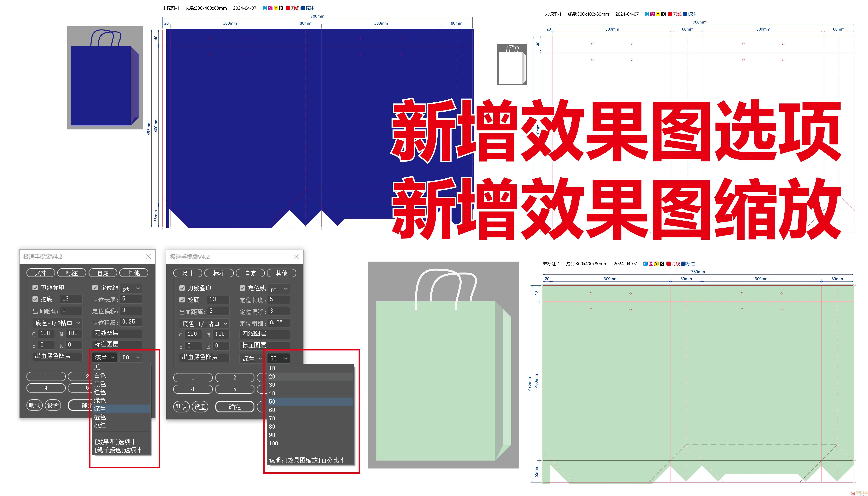Choose 黑色 from the effect color list
This screenshot has width=868, height=496.
121,384
